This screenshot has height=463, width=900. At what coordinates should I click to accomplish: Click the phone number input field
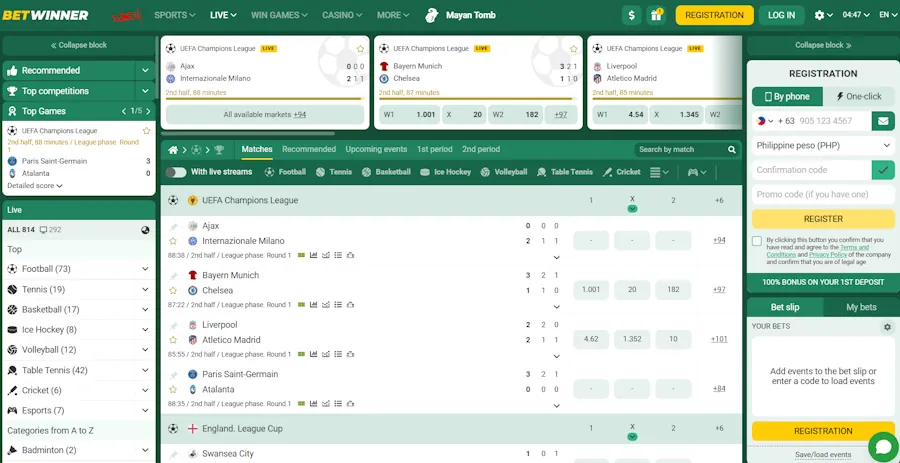[832, 121]
